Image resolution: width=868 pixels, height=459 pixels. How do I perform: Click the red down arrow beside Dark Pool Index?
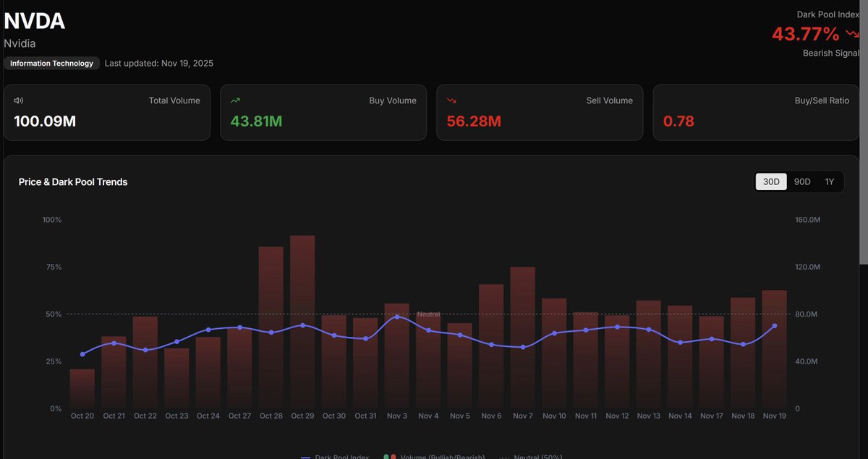pos(853,34)
